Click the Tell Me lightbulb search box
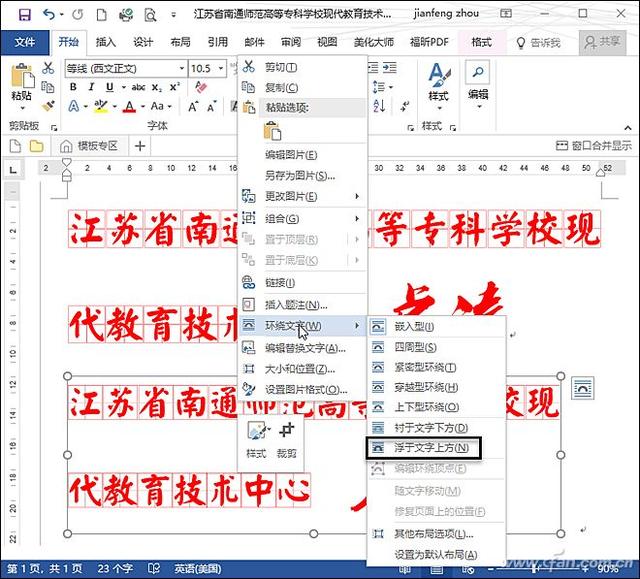 click(539, 42)
